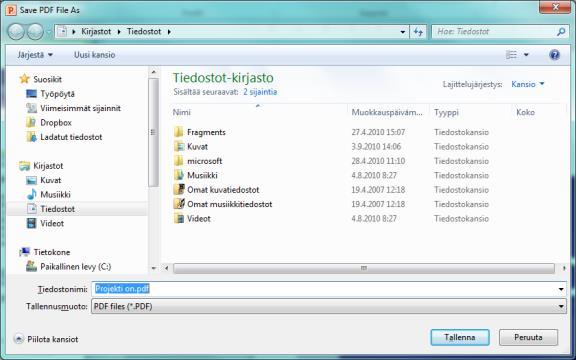Image resolution: width=576 pixels, height=360 pixels.
Task: Sort by the Muokkauspäivämäärä column header
Action: tap(388, 112)
